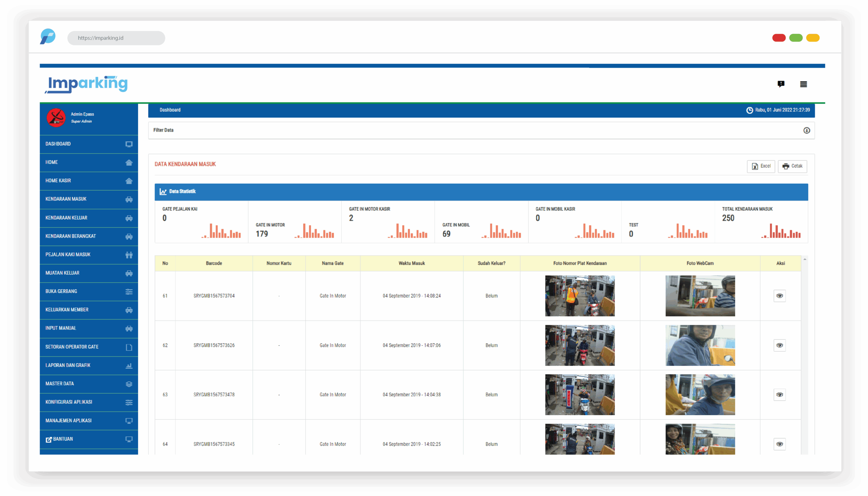Click the table scrollbar up arrow
The image size is (868, 496).
point(805,260)
